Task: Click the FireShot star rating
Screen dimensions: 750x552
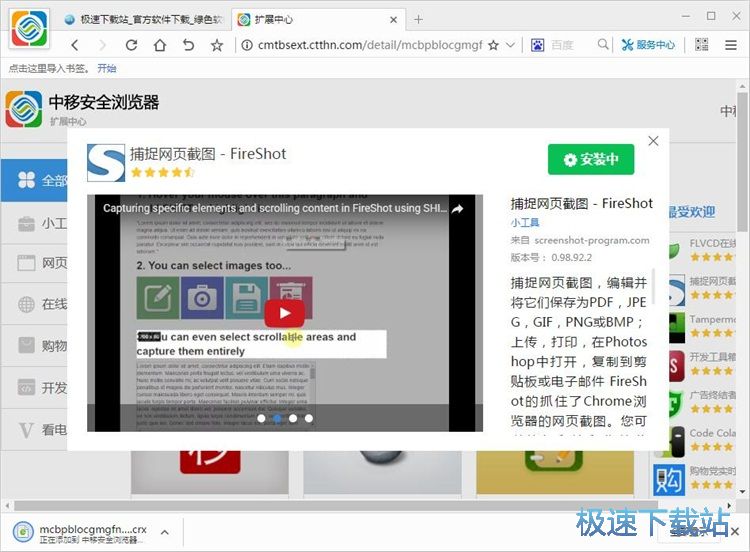Action: point(162,172)
